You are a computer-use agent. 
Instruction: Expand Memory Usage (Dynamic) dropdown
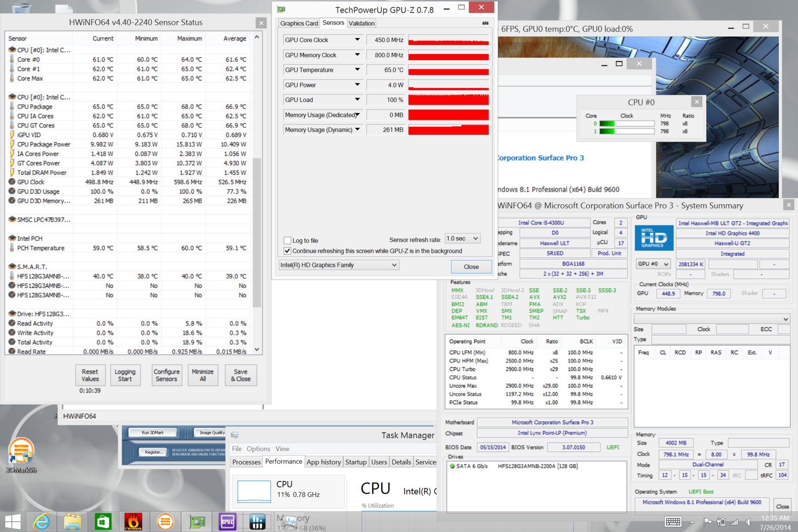pos(357,129)
